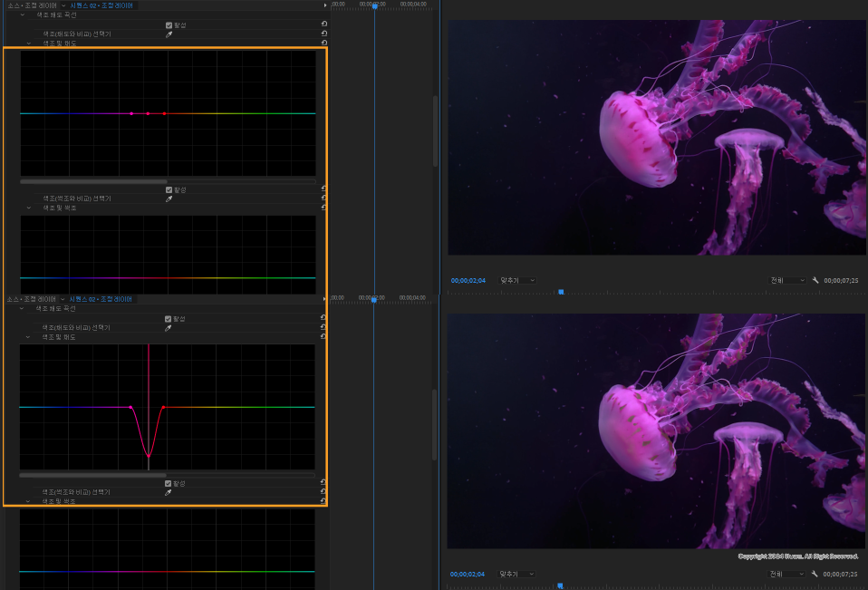Pick the 색조(색조와 비교) 선택기 eyedropper in upper panel
This screenshot has width=868, height=590.
[169, 198]
